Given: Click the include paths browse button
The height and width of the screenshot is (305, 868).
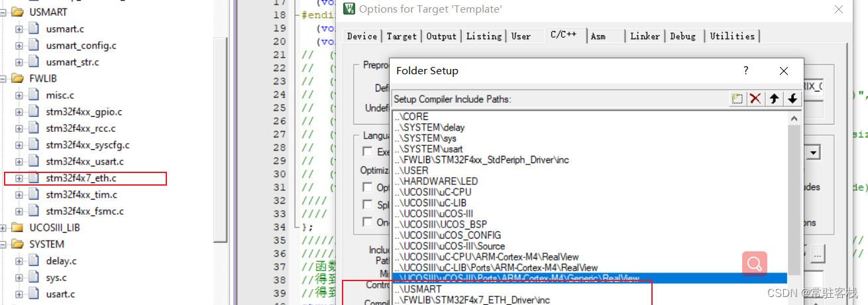Looking at the screenshot, I should 818,253.
